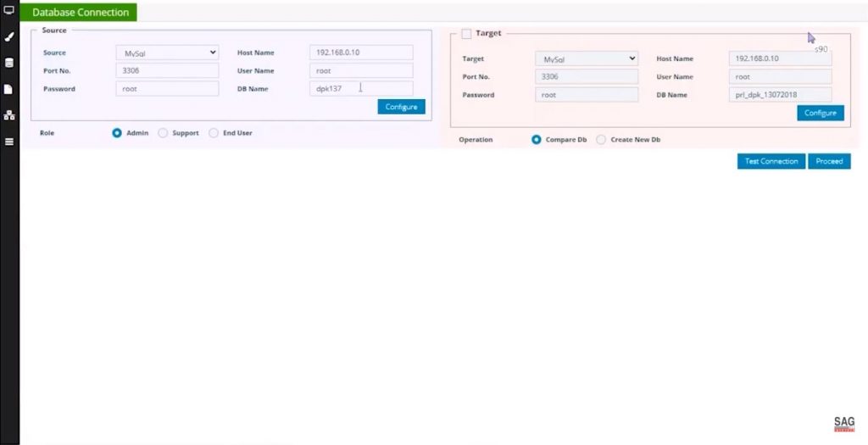
Task: Open the network hierarchy icon in the sidebar
Action: [x=9, y=115]
